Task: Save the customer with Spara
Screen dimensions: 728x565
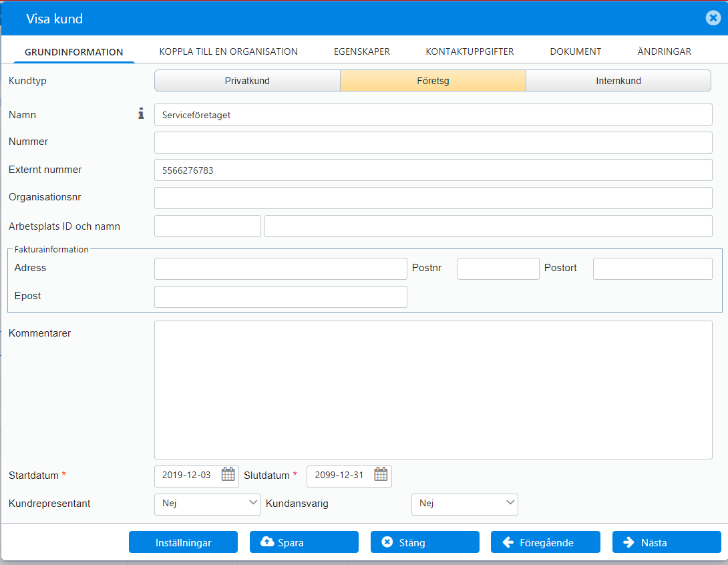Action: click(304, 542)
